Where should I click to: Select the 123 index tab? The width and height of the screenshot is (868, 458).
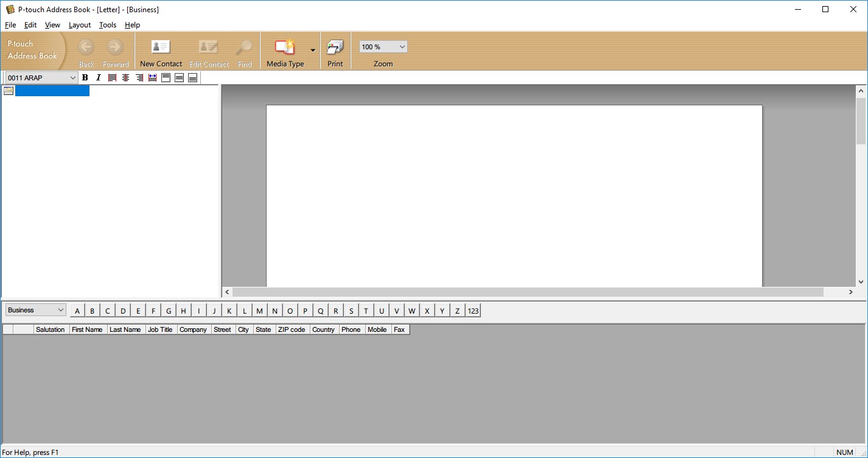[474, 310]
